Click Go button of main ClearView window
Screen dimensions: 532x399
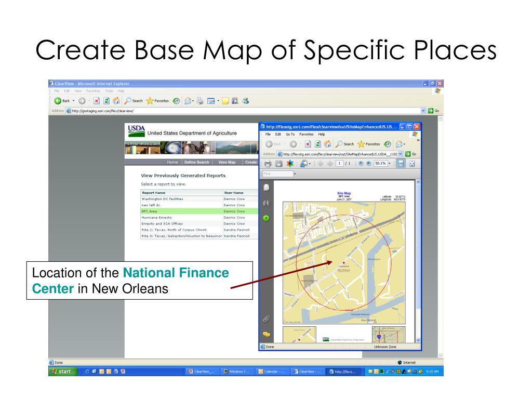point(434,111)
